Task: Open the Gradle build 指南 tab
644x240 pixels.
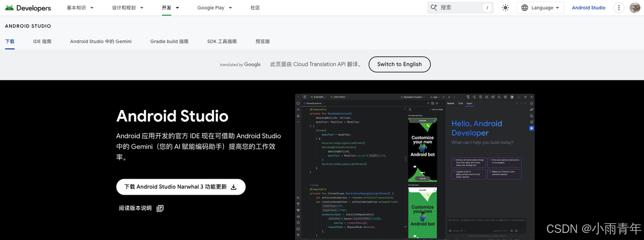Action: (169, 41)
